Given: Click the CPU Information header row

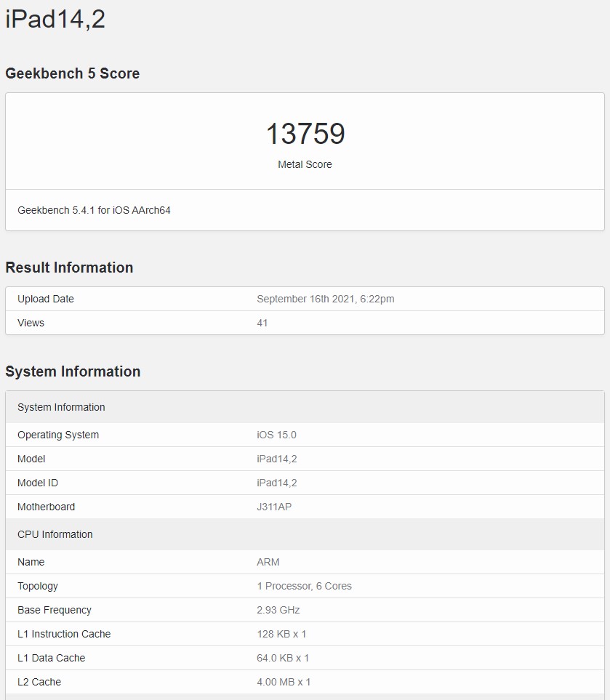Looking at the screenshot, I should coord(305,534).
